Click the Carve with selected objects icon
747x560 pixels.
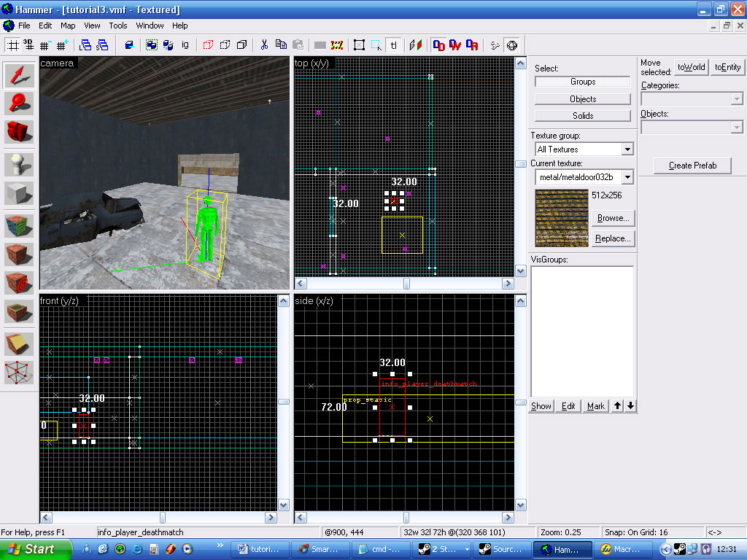pos(129,45)
